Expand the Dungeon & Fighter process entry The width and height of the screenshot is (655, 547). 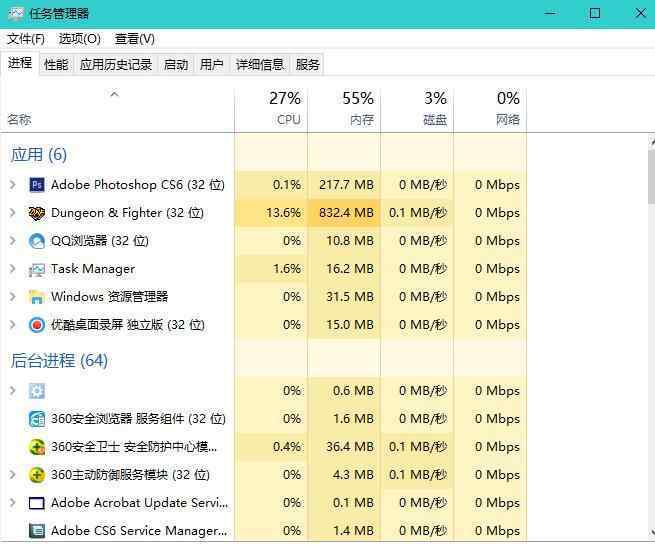pyautogui.click(x=13, y=213)
